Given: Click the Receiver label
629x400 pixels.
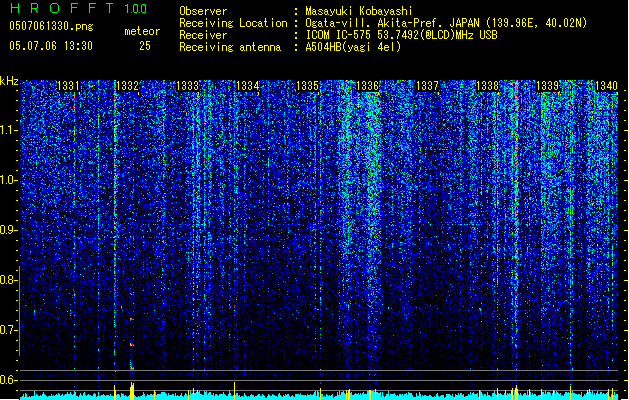Looking at the screenshot, I should (203, 35).
